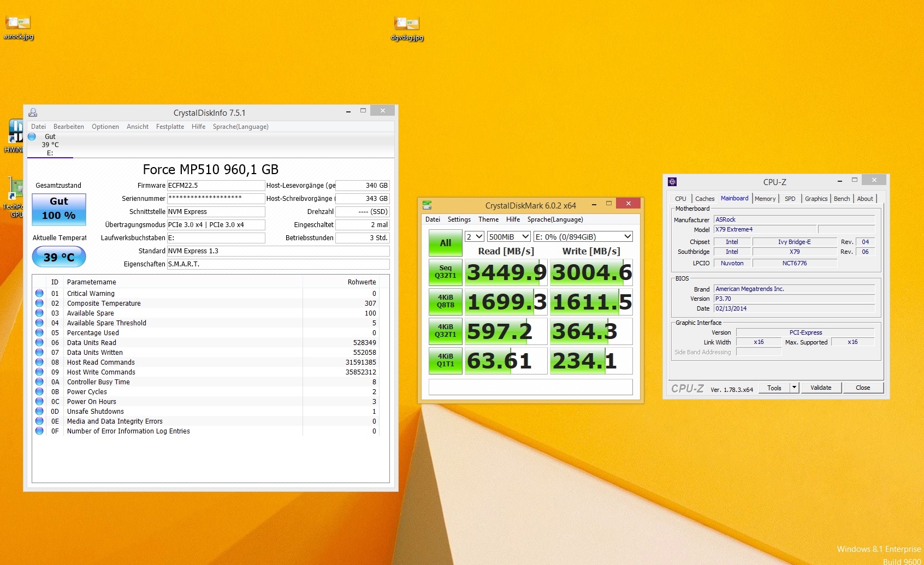This screenshot has width=924, height=565.
Task: Open the asrock.jpg desktop file
Action: 18,27
